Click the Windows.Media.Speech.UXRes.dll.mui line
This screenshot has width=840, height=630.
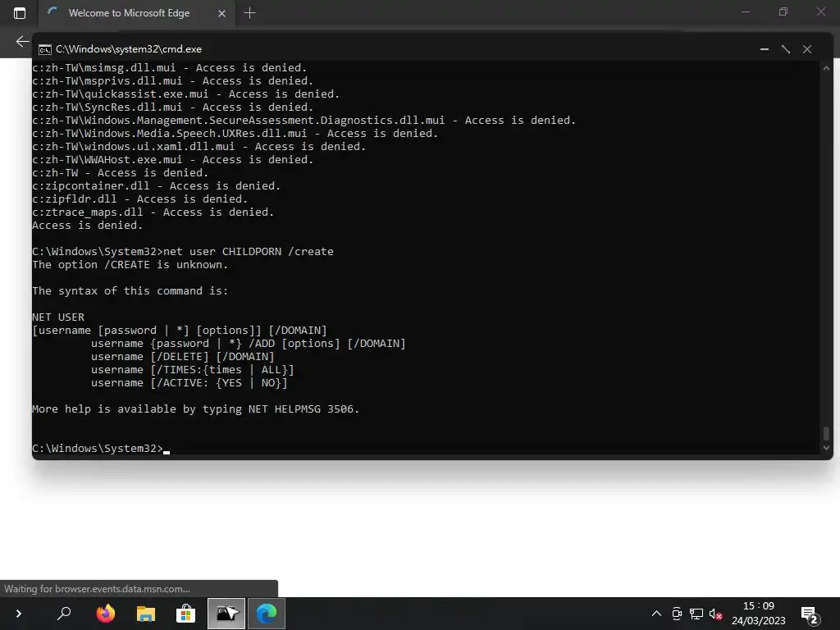pos(235,134)
